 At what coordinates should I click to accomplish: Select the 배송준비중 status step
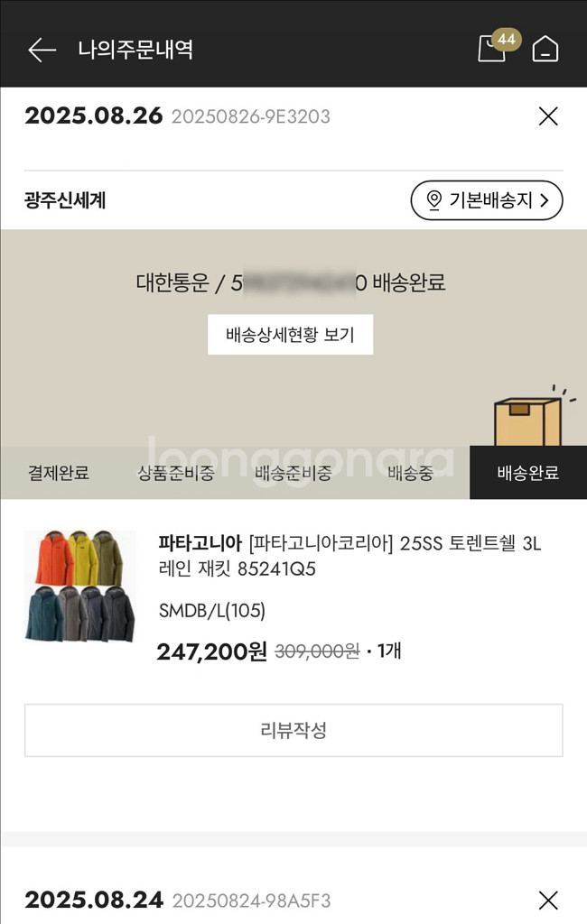coord(293,473)
